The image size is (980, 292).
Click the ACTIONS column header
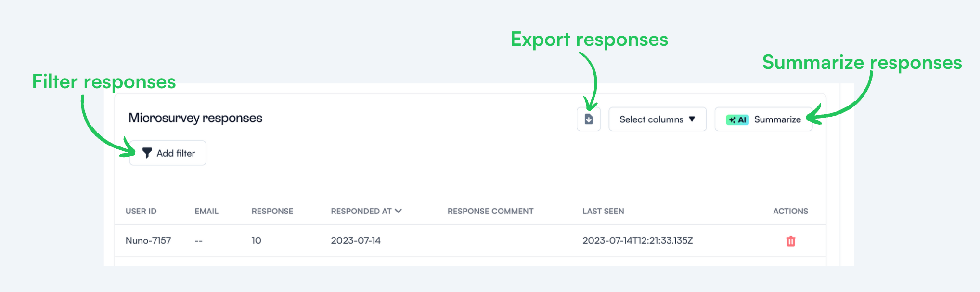coord(790,211)
